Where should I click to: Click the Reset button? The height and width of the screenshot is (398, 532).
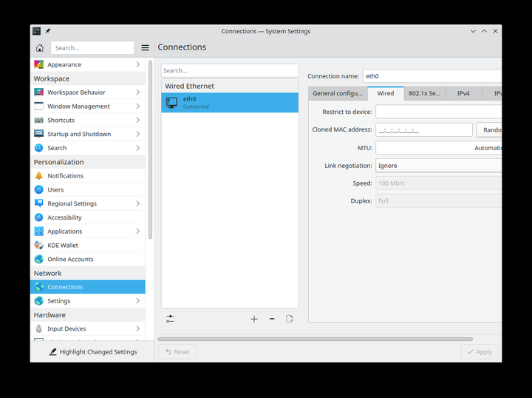tap(177, 352)
